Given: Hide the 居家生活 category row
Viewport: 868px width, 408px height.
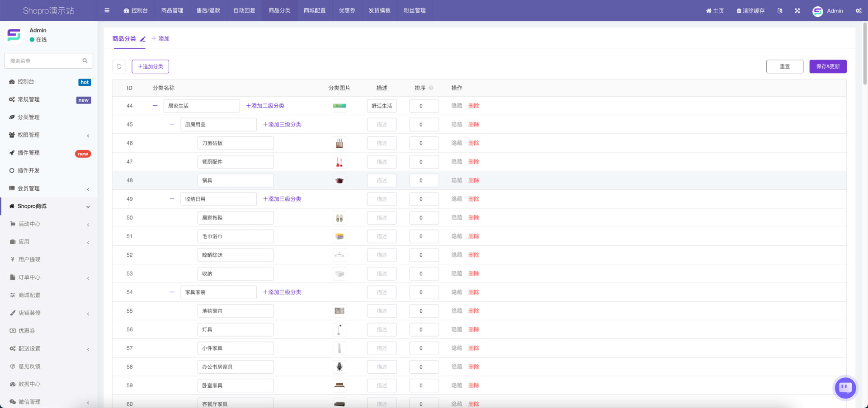Looking at the screenshot, I should [457, 106].
